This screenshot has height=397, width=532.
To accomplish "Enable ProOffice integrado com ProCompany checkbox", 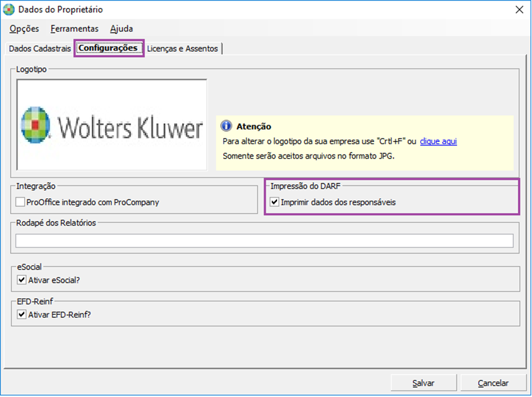I will tap(20, 202).
